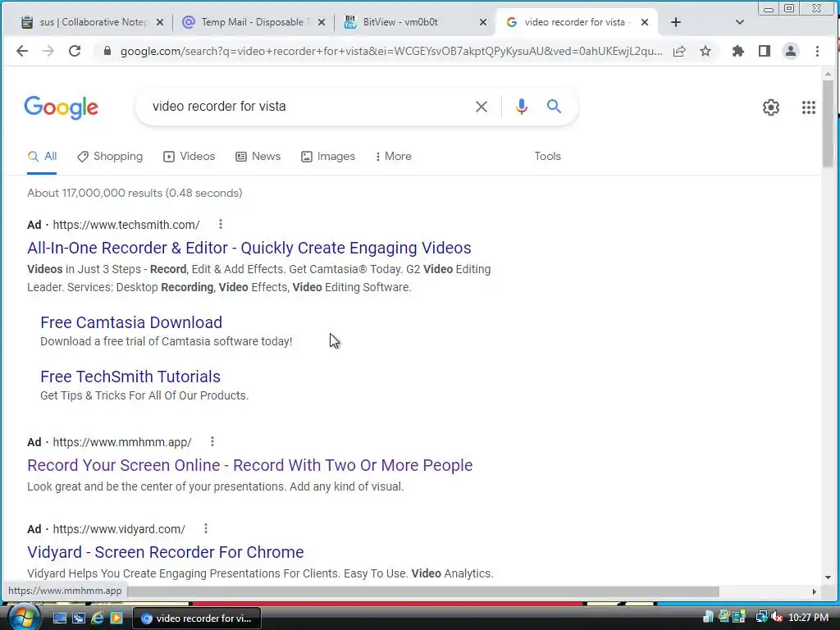Click the browser back arrow
Screen dimensions: 840x630
[x=22, y=51]
